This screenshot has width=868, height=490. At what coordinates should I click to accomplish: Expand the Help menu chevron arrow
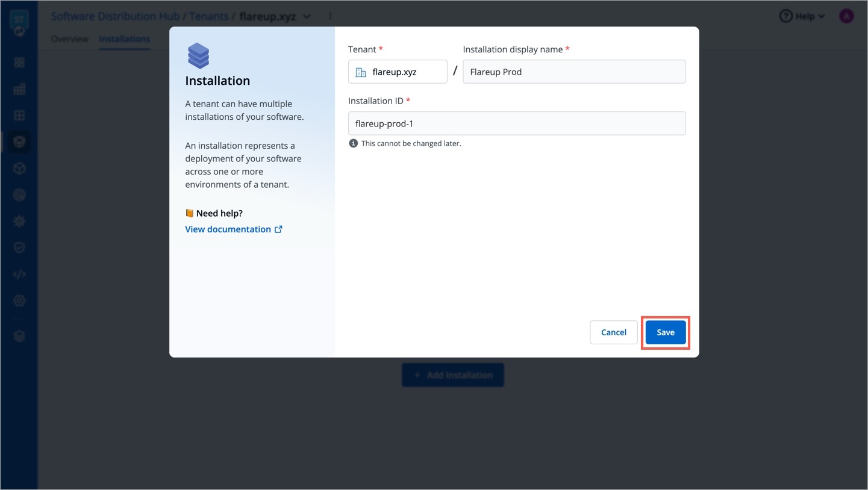tap(822, 16)
